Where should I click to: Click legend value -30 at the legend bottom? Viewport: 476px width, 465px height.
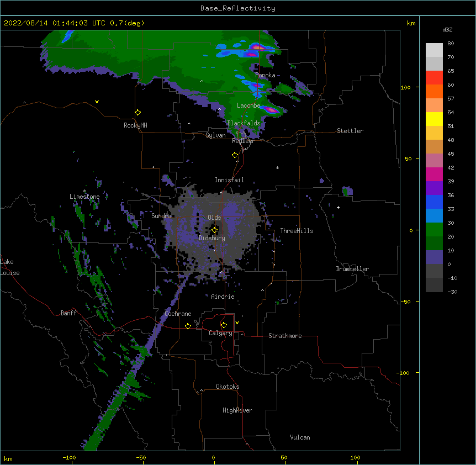pyautogui.click(x=452, y=292)
